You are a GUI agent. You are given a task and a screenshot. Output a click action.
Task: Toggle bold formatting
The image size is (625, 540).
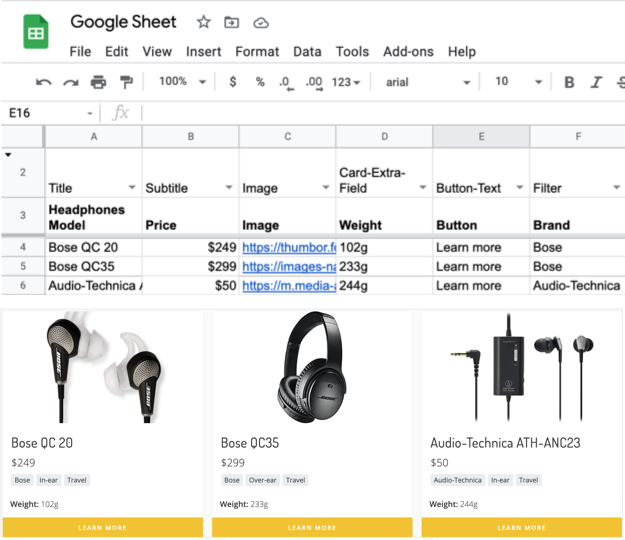(x=569, y=82)
